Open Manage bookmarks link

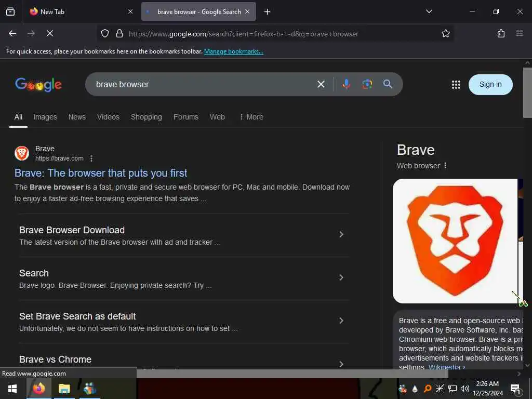tap(233, 51)
